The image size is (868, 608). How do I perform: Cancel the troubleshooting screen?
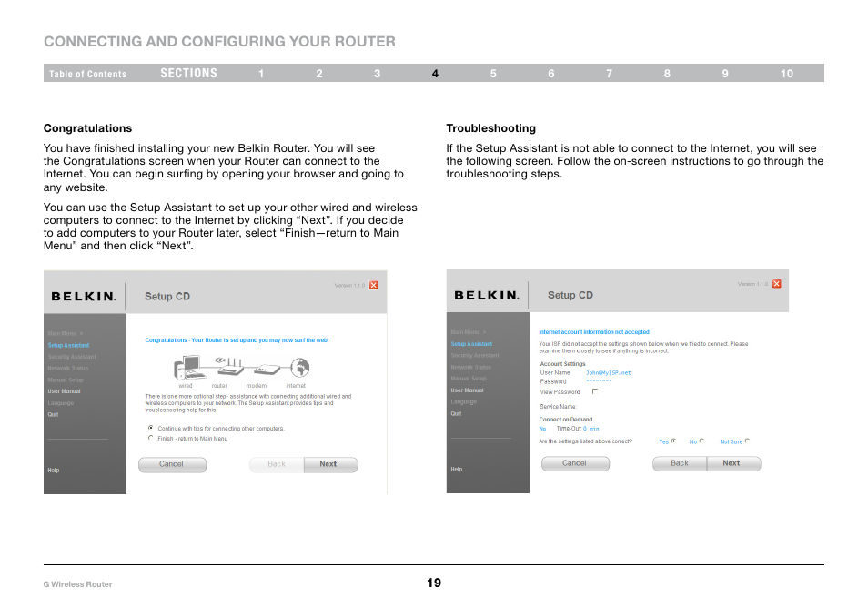click(575, 463)
